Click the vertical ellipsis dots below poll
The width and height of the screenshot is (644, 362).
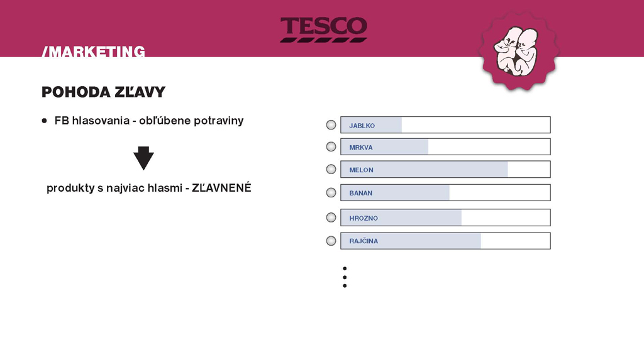pos(345,277)
